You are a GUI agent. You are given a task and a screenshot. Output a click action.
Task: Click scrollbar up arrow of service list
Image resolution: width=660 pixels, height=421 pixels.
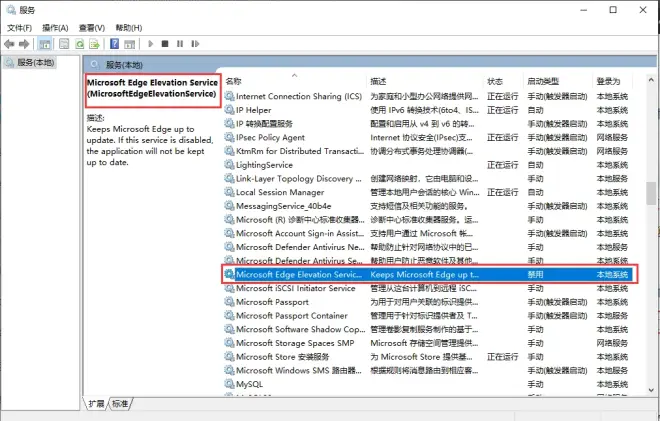coord(651,80)
